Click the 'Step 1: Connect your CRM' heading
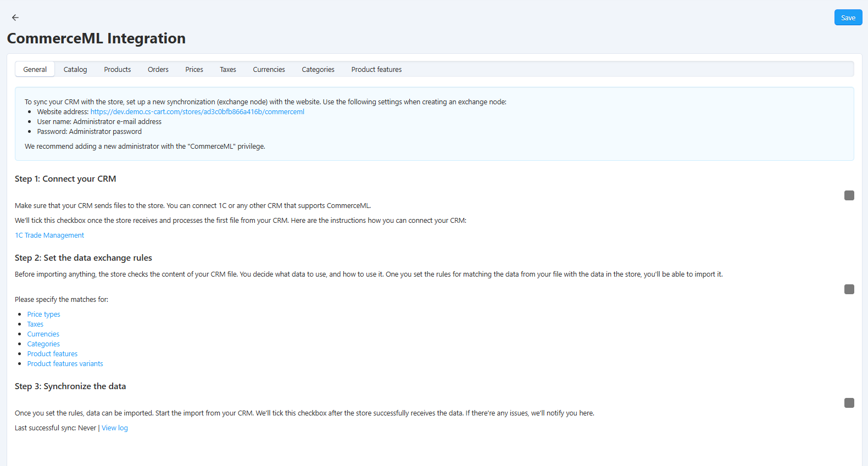The height and width of the screenshot is (466, 868). point(65,179)
